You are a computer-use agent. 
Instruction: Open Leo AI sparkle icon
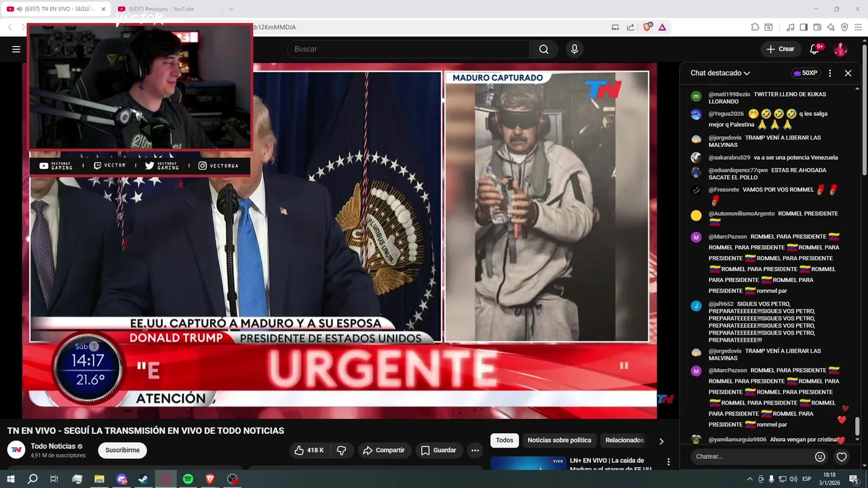[831, 27]
